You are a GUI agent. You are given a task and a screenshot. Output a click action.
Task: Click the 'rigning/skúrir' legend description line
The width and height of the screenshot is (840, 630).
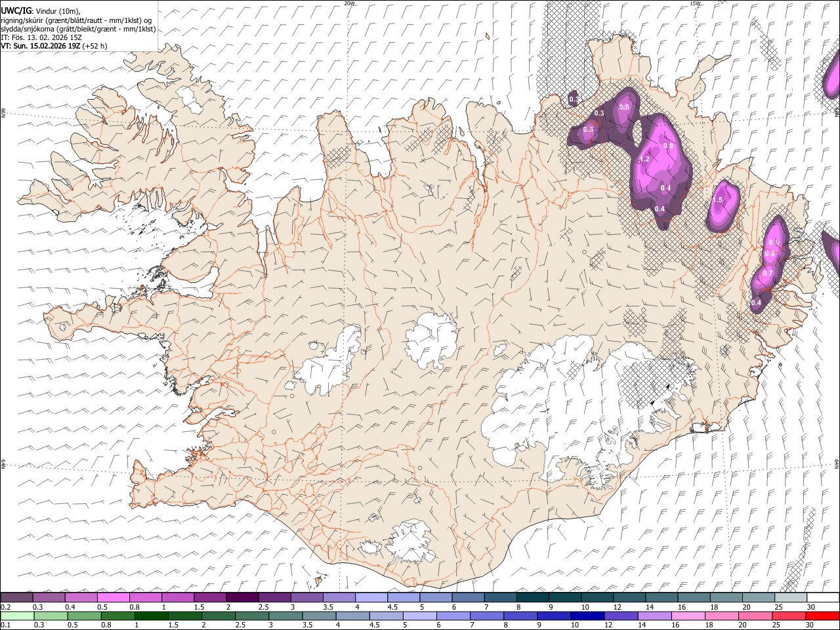click(x=76, y=20)
